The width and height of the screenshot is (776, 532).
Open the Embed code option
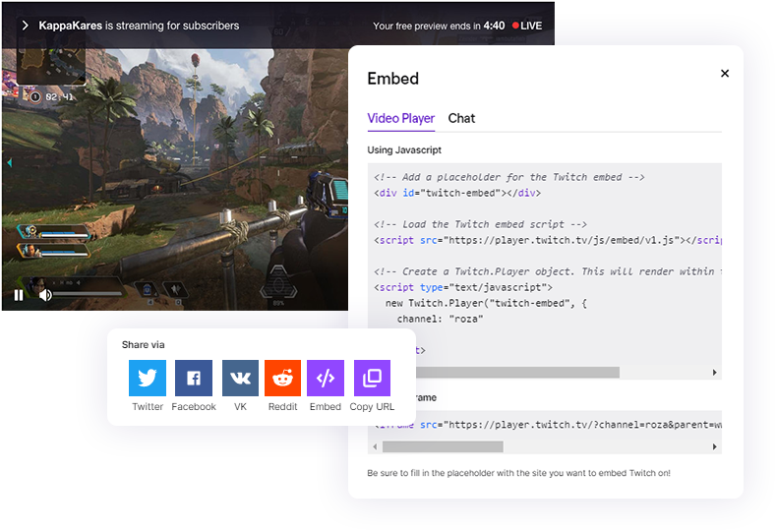coord(326,378)
